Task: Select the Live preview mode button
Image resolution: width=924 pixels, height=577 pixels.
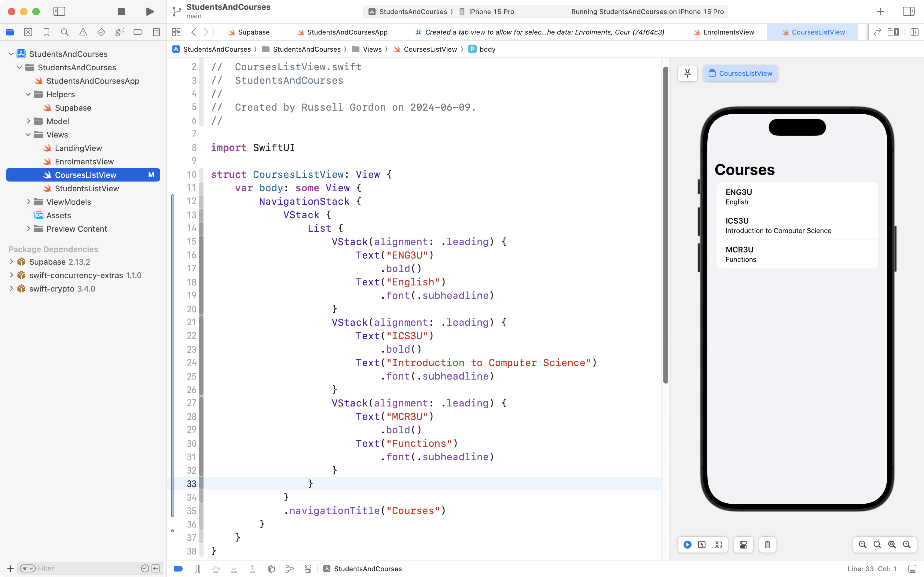Action: (x=687, y=545)
